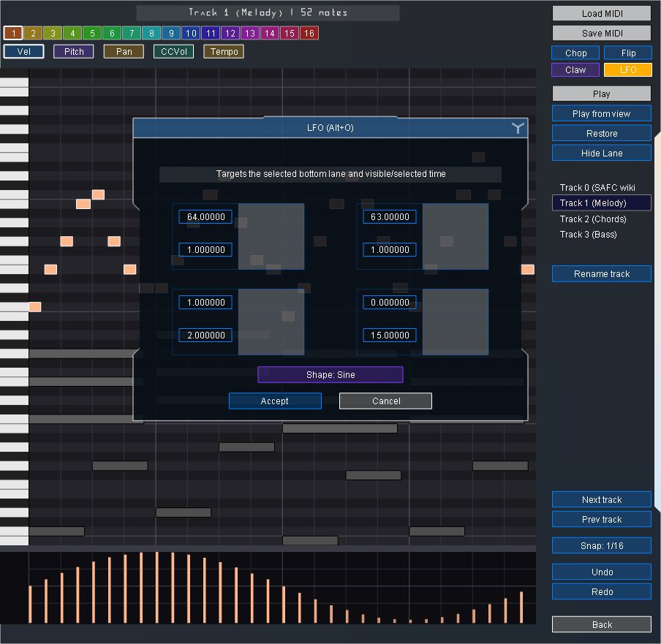Switch to the Pitch lane tab

(74, 51)
